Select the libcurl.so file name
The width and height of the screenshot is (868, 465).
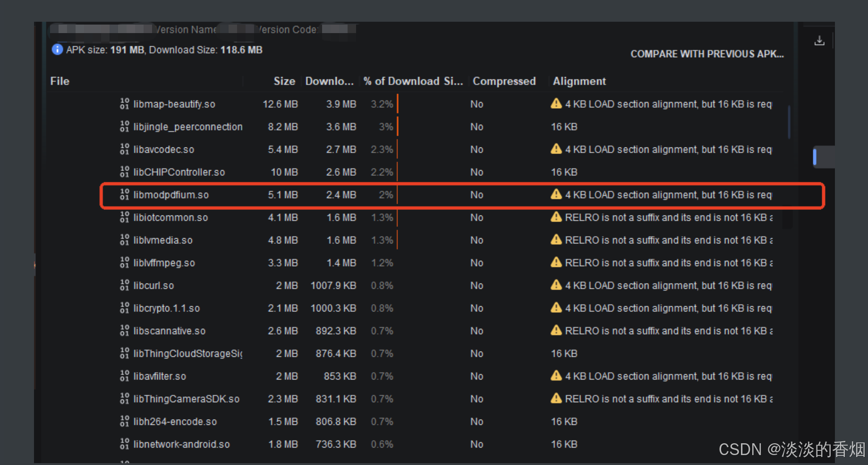point(153,285)
